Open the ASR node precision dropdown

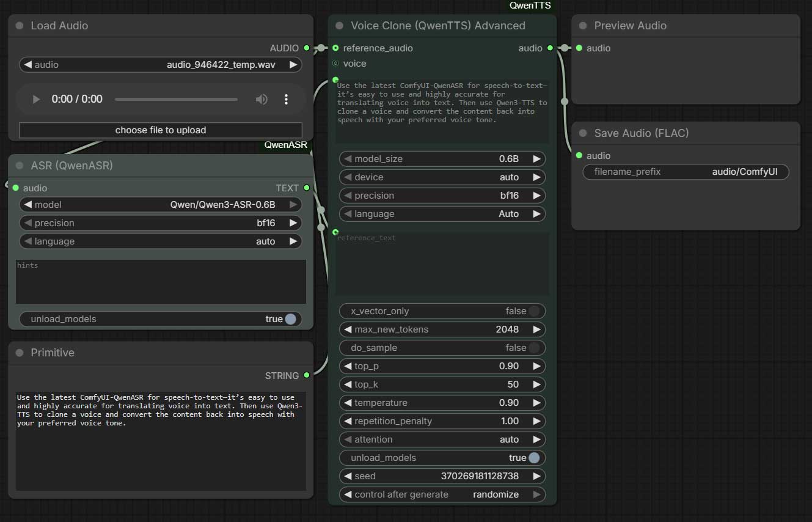pos(161,223)
